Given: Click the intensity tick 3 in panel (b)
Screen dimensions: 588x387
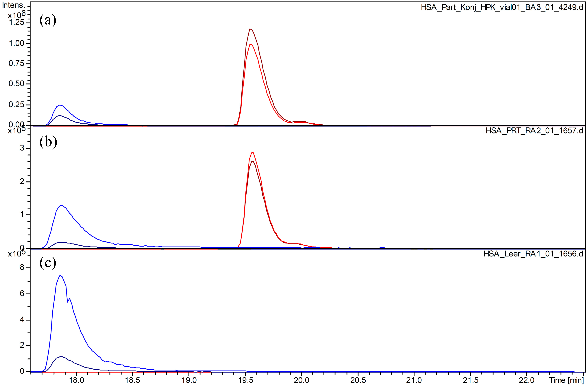Looking at the screenshot, I should (22, 148).
